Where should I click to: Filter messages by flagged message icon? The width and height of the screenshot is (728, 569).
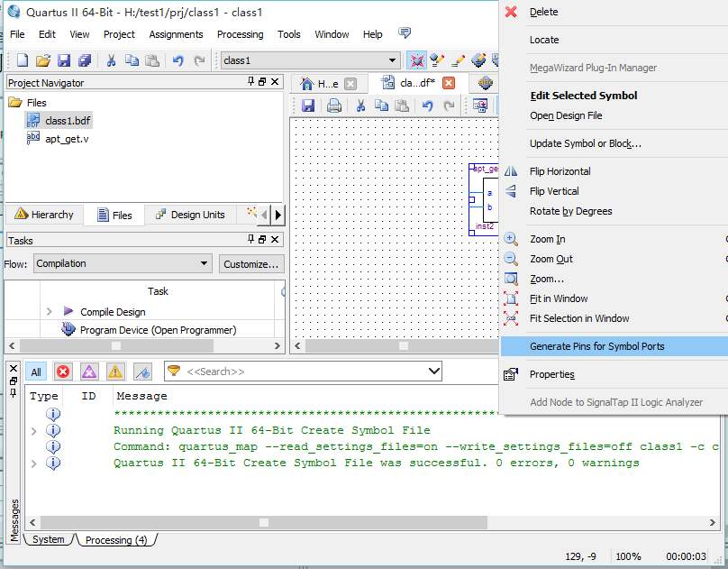coord(142,372)
